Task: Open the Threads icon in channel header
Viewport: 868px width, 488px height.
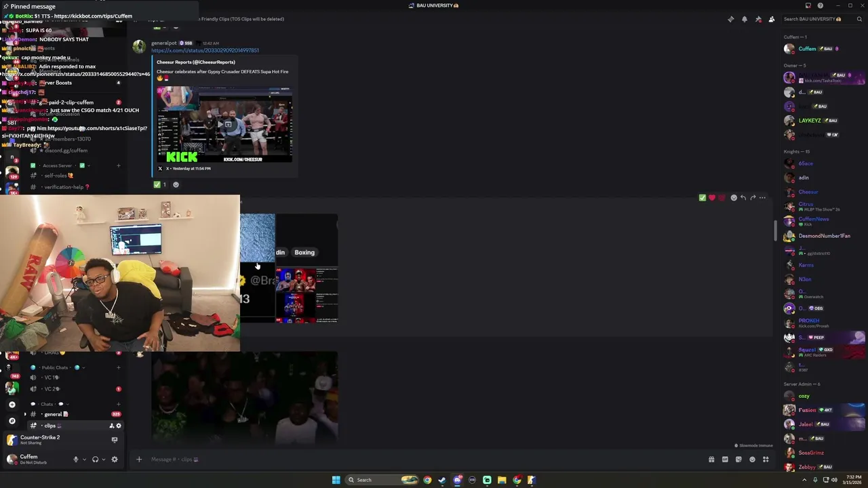Action: [x=730, y=19]
